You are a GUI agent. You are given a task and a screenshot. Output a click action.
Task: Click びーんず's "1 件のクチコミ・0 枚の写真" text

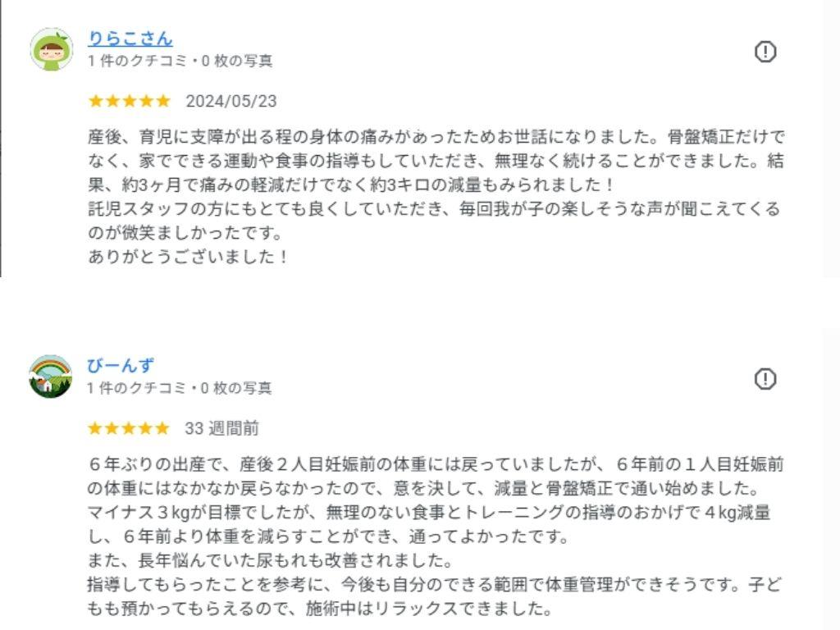(180, 388)
